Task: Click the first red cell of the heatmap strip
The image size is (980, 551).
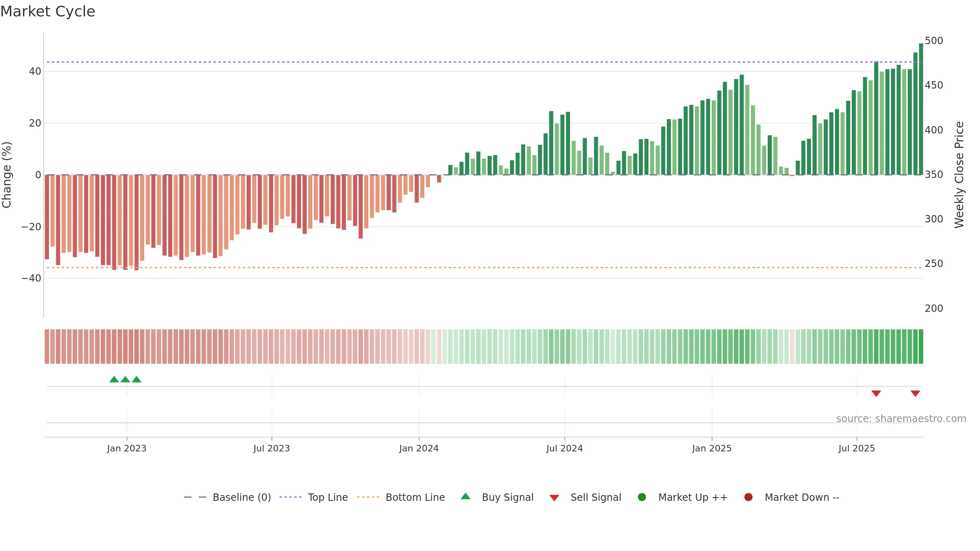Action: click(x=47, y=347)
